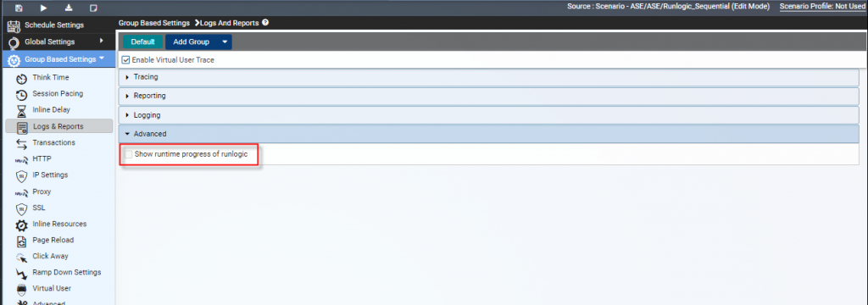Click Scenario Profile: Not Used link
The width and height of the screenshot is (868, 305).
(x=822, y=7)
